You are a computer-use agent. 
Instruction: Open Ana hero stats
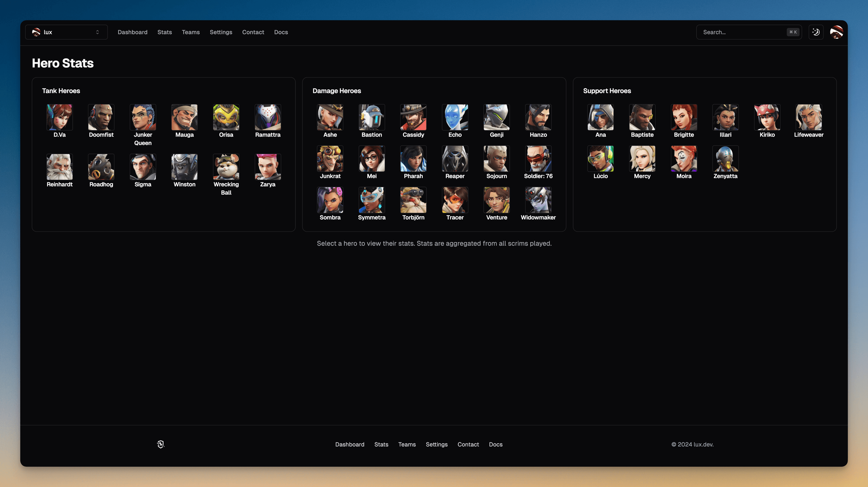(600, 117)
